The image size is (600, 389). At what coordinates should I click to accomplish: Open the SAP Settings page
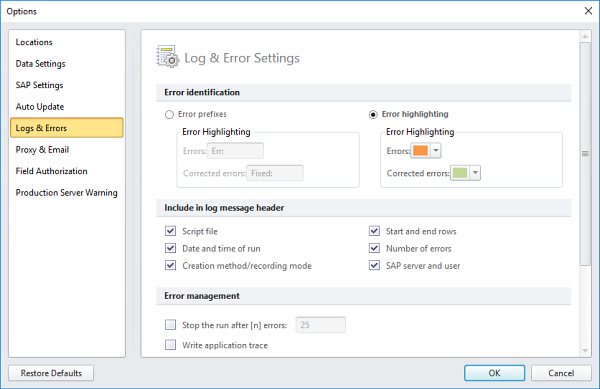click(67, 85)
